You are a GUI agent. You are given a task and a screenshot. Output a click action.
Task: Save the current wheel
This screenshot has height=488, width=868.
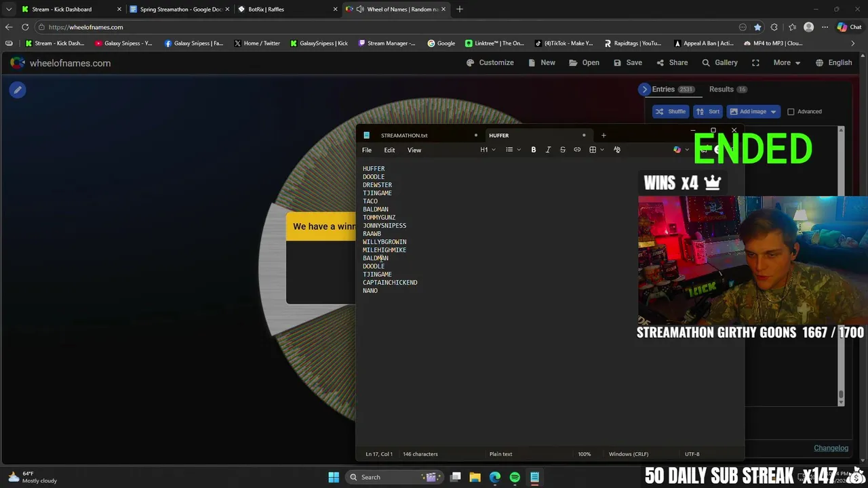[627, 62]
